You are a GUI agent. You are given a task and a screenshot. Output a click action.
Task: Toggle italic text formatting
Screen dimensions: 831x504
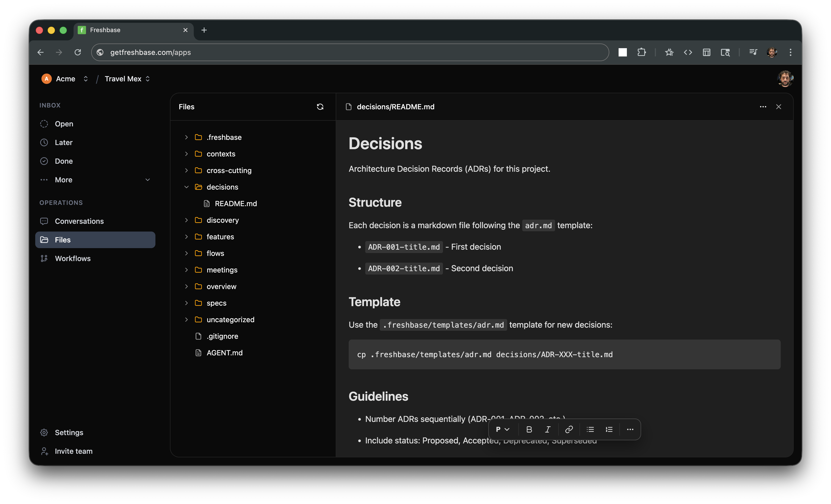click(548, 429)
